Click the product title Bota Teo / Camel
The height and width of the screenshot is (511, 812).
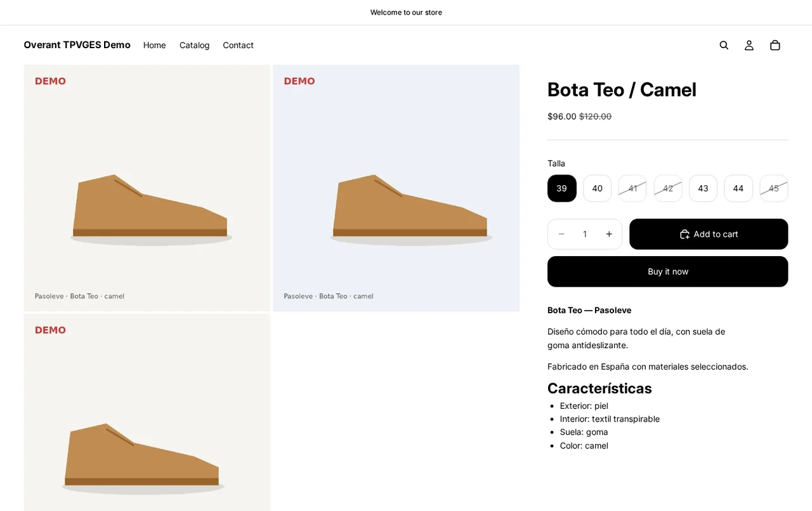coord(622,89)
